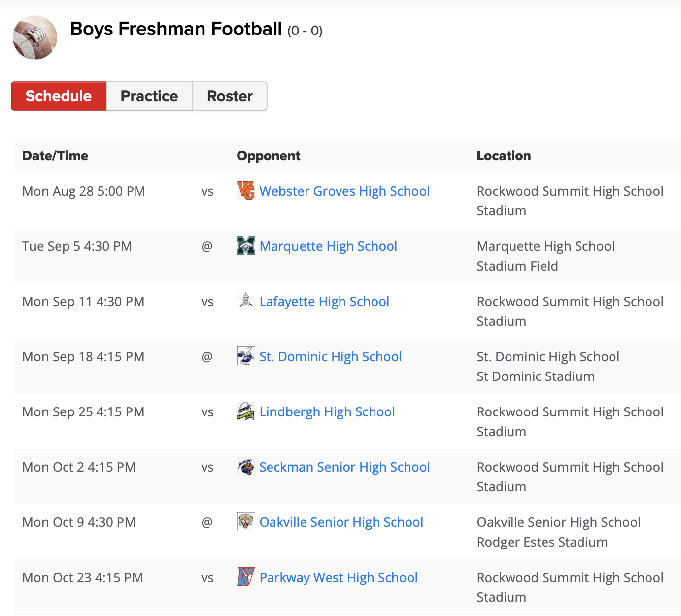Open Webster Groves High School link
This screenshot has height=616, width=681.
click(x=344, y=191)
